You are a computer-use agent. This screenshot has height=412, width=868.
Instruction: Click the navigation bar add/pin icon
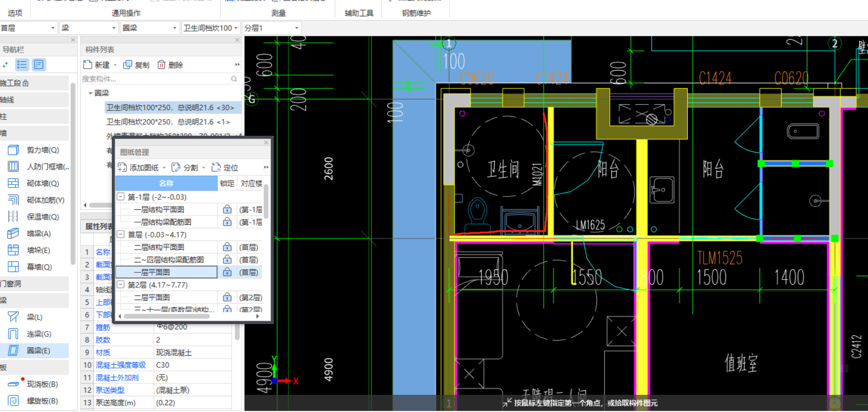click(x=5, y=65)
